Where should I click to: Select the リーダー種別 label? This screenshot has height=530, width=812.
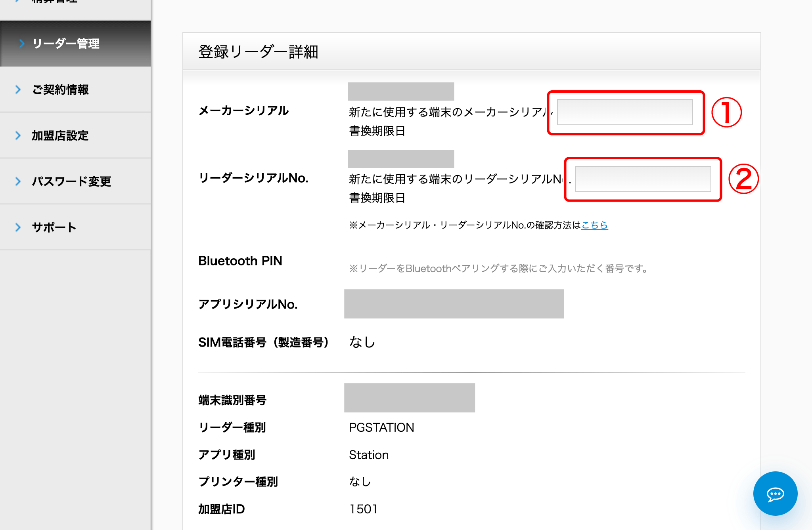(232, 427)
